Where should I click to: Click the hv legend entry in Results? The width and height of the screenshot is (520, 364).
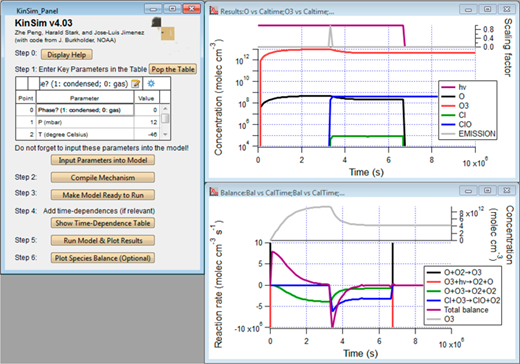point(454,87)
